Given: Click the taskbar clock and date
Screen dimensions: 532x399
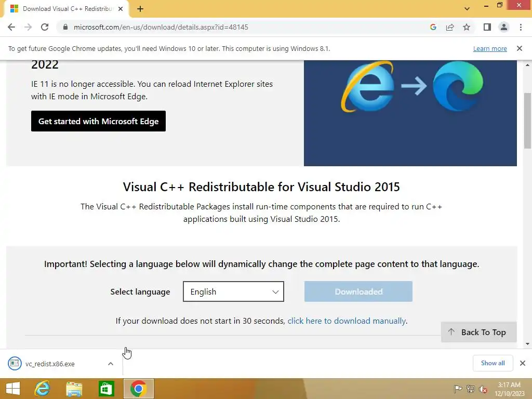Looking at the screenshot, I should click(509, 389).
